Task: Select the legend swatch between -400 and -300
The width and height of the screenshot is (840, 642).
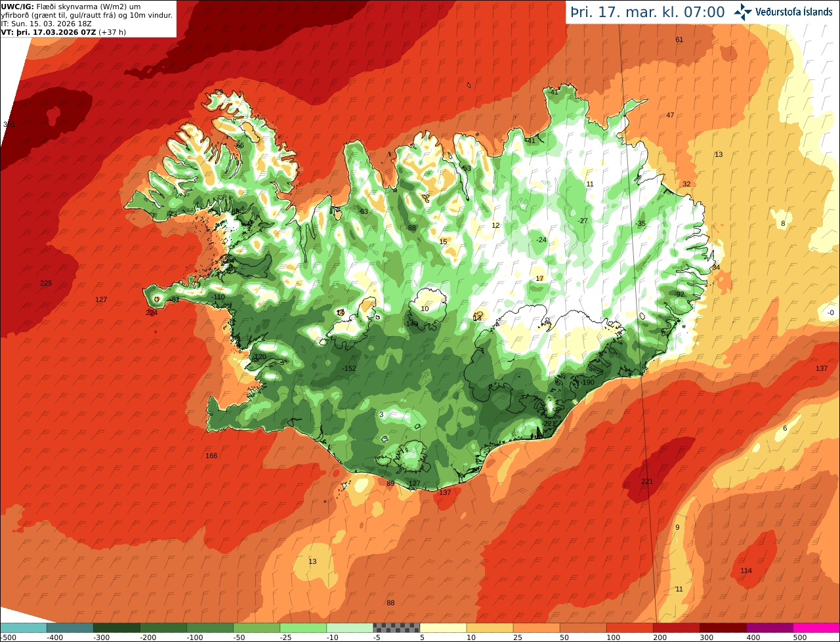Action: (x=70, y=628)
